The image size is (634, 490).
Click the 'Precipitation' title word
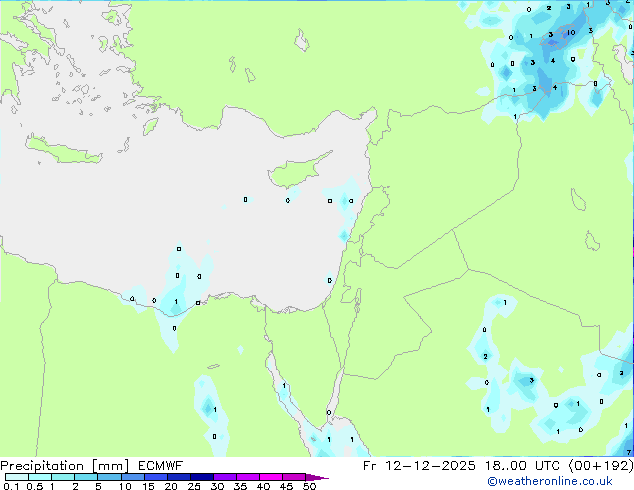[42, 466]
